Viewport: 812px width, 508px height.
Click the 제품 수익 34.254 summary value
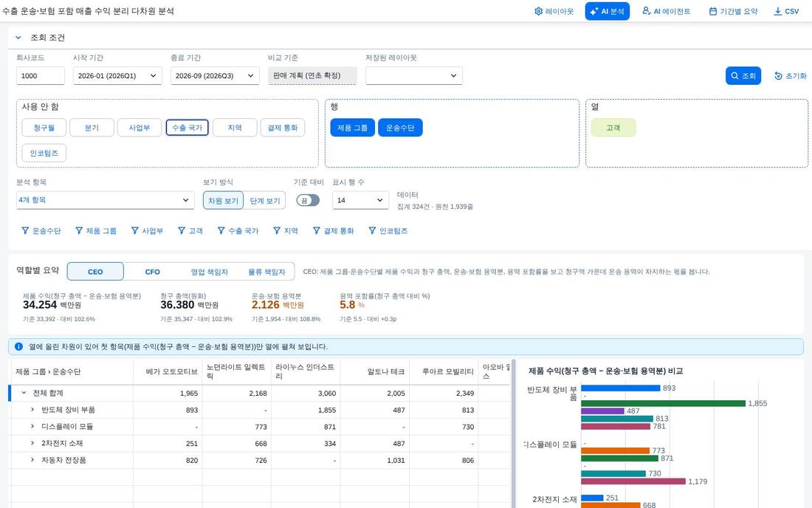tap(40, 305)
